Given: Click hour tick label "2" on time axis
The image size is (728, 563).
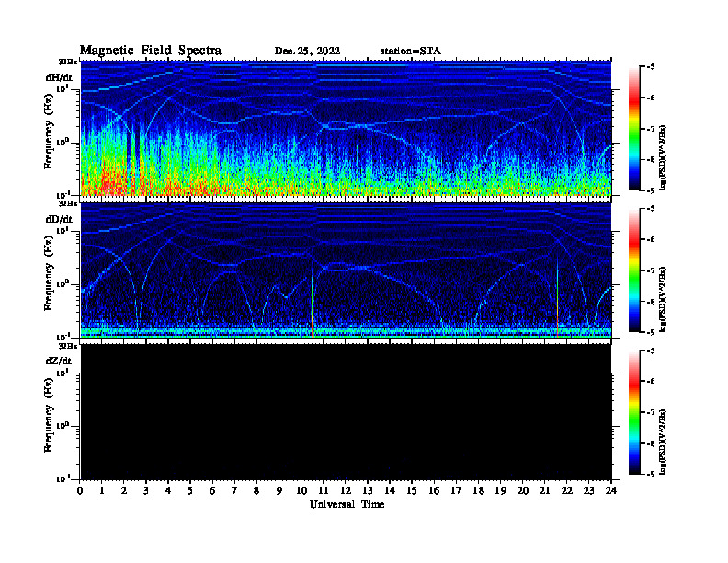Looking at the screenshot, I should click(x=124, y=491).
